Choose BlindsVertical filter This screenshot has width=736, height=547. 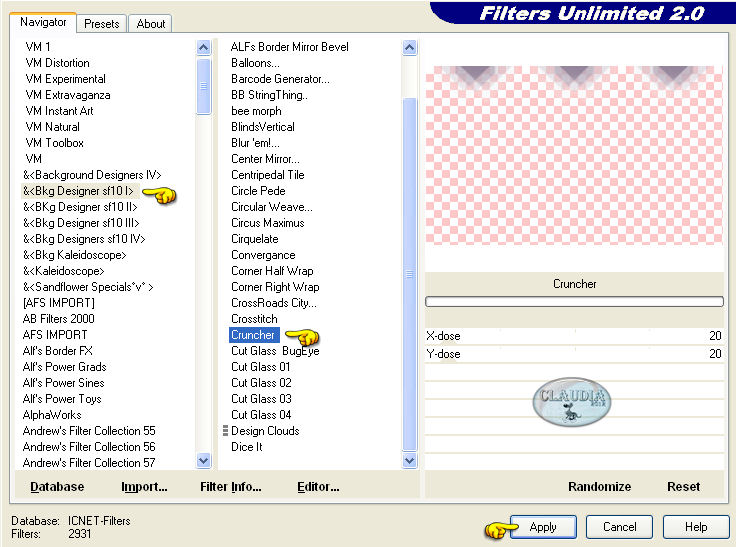263,127
